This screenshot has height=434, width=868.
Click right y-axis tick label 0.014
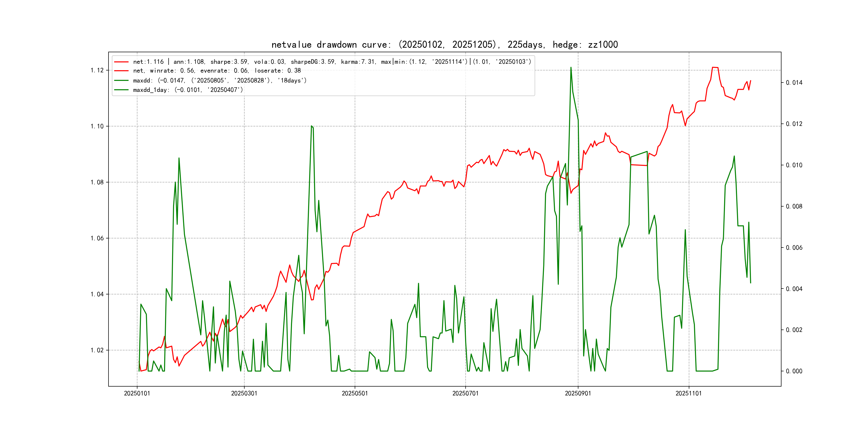[794, 83]
